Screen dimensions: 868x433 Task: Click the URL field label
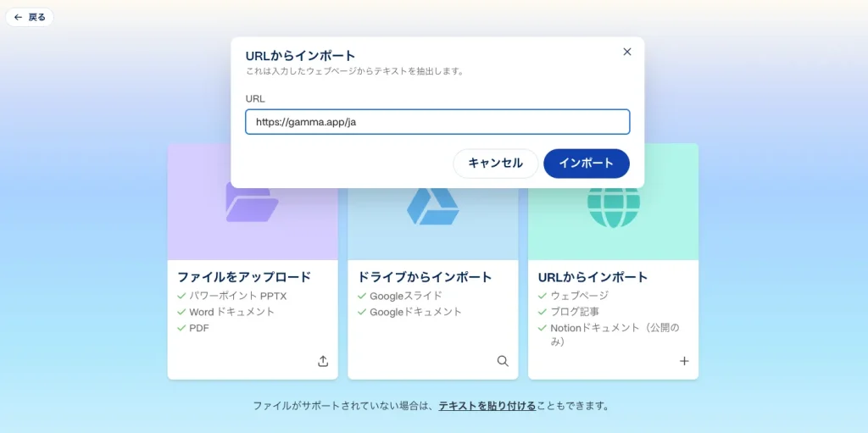click(x=255, y=99)
